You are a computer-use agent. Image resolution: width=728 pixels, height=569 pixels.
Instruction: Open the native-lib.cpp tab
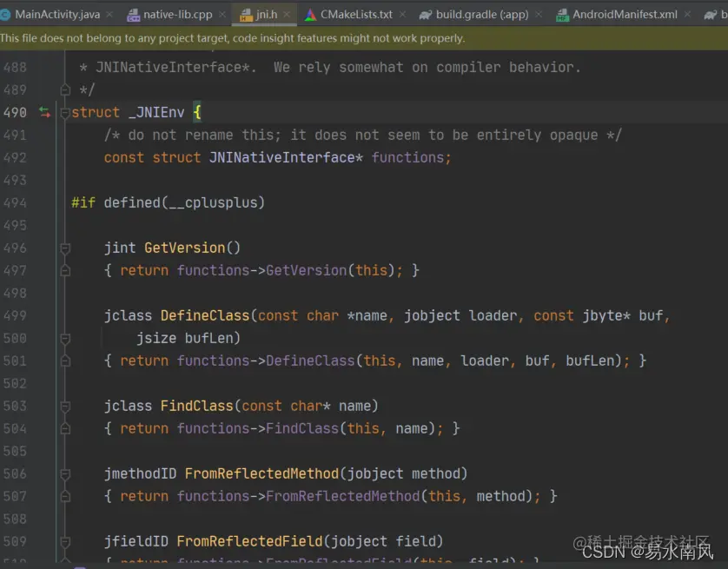(178, 15)
